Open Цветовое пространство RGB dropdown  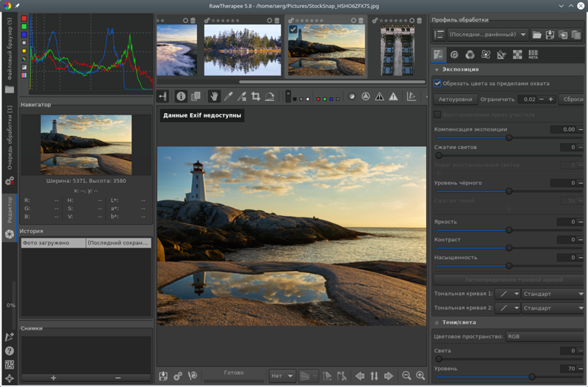(x=545, y=336)
